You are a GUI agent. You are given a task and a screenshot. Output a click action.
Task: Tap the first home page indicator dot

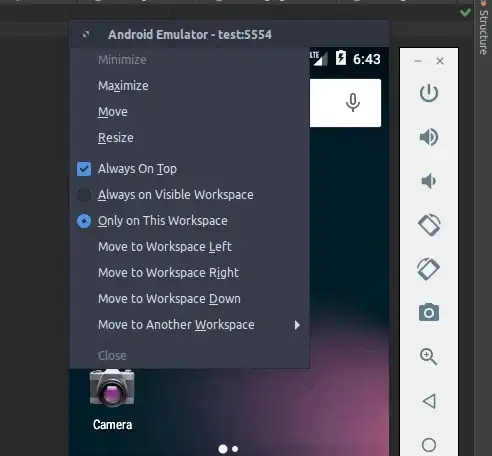click(223, 449)
